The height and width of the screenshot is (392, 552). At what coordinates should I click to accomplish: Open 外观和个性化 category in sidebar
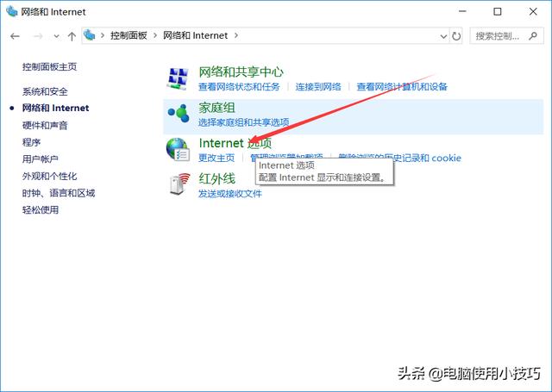coord(49,176)
